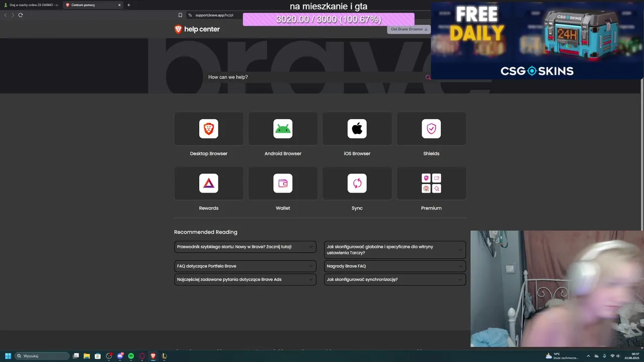This screenshot has width=644, height=362.
Task: Open network settings from the tray
Action: (x=612, y=356)
